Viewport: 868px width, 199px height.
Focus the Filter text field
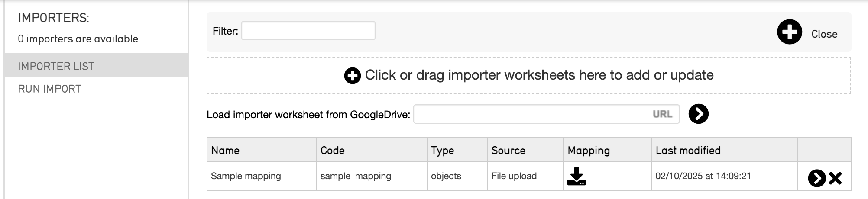308,31
